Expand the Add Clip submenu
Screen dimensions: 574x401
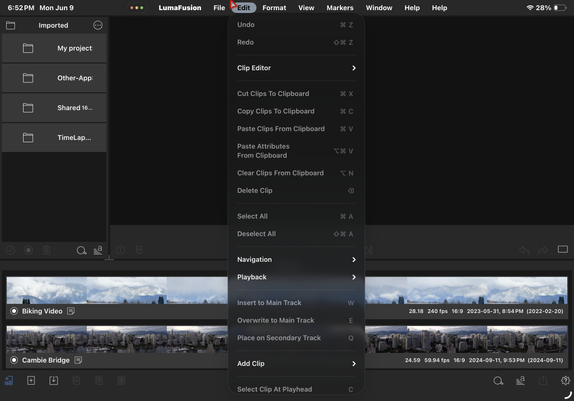pos(296,364)
